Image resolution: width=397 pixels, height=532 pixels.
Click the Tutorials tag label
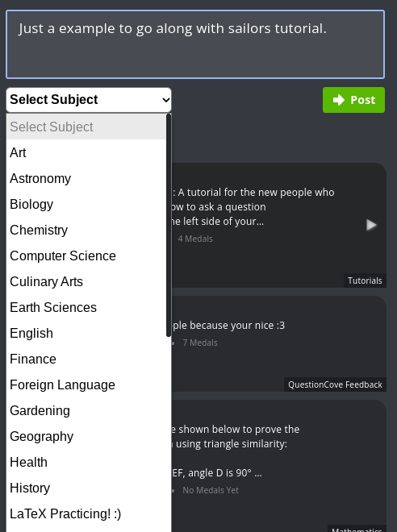point(365,281)
